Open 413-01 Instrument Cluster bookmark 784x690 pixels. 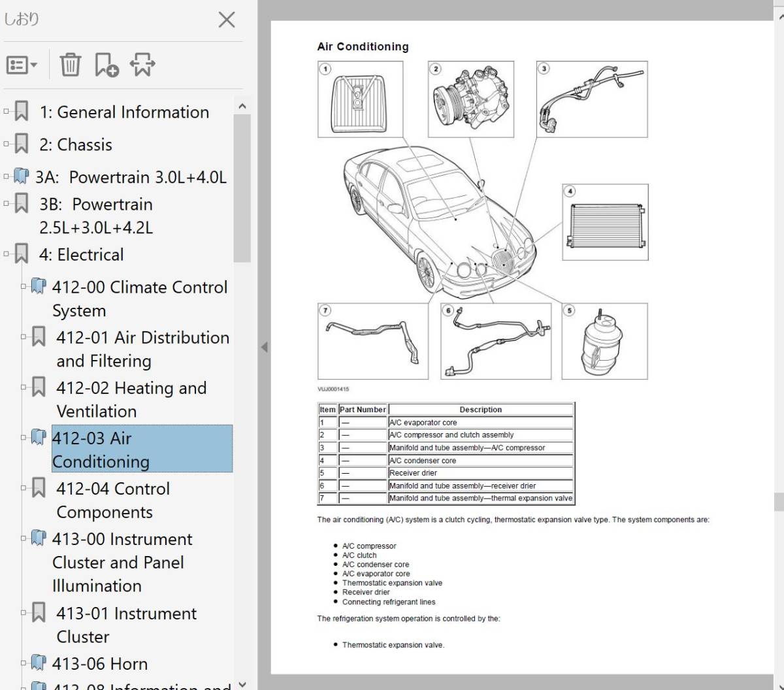tap(126, 625)
